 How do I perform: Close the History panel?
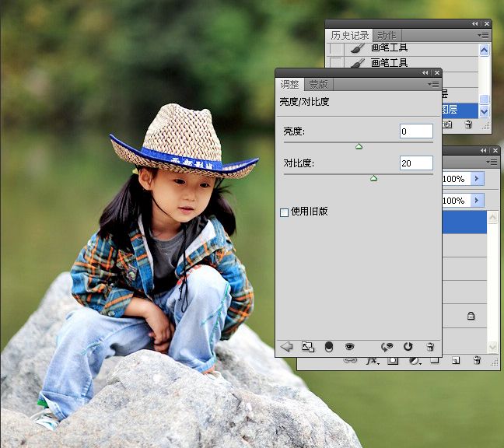click(487, 24)
